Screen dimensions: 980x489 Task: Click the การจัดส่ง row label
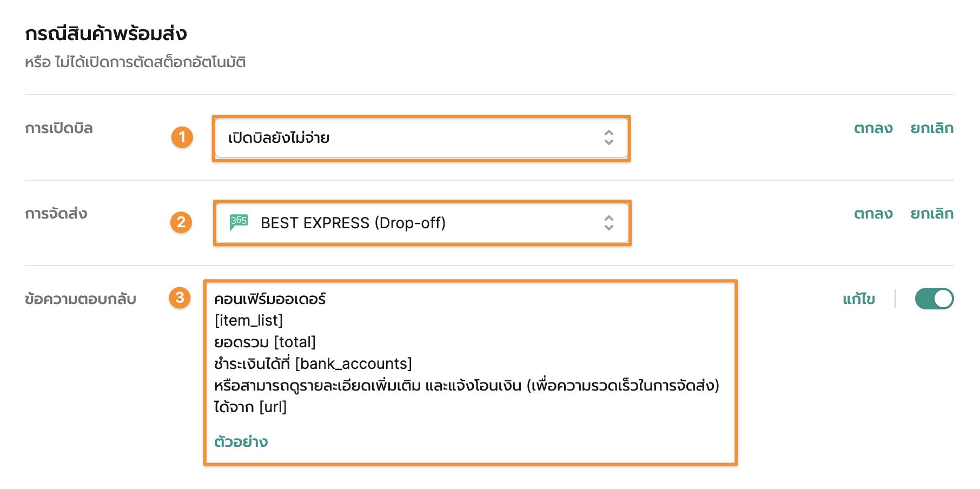(x=56, y=214)
